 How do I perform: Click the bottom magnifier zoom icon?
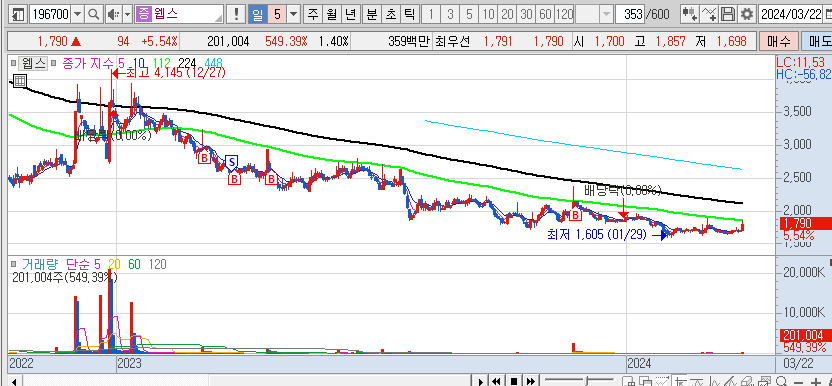[x=781, y=381]
